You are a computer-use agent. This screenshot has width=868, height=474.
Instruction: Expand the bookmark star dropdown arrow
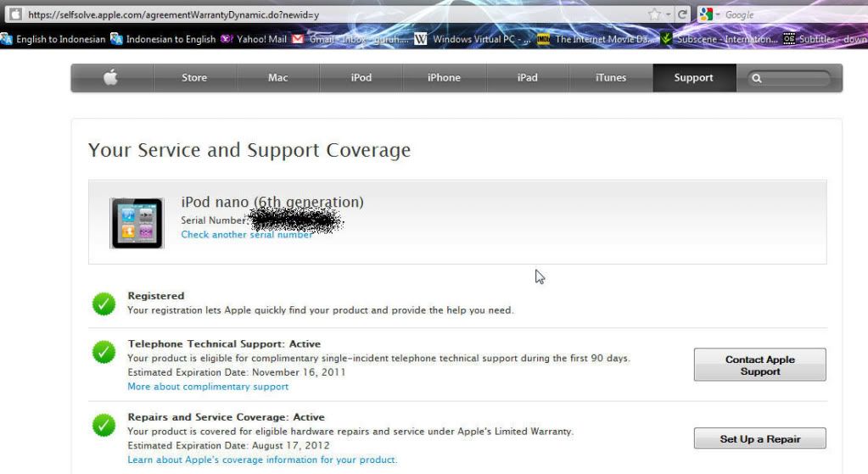click(668, 15)
